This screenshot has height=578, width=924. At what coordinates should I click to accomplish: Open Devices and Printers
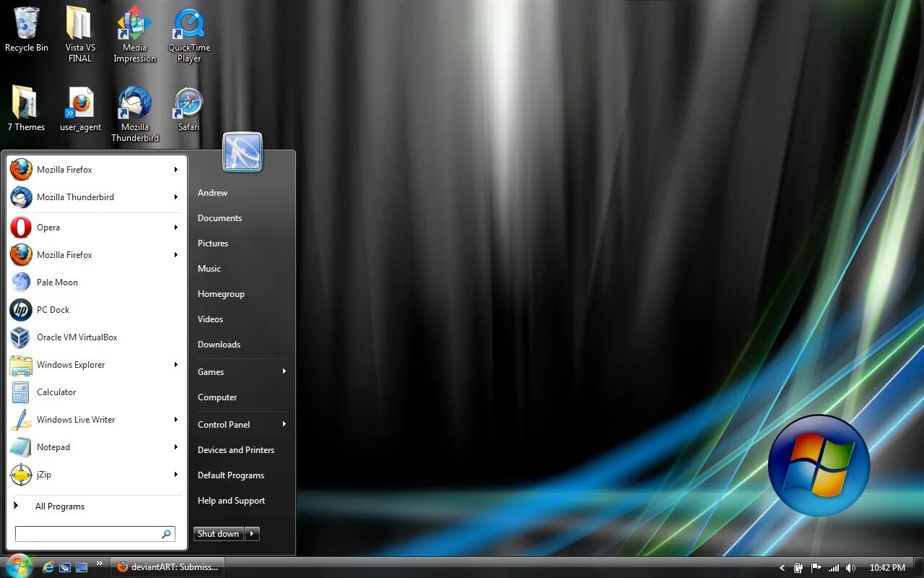(236, 450)
